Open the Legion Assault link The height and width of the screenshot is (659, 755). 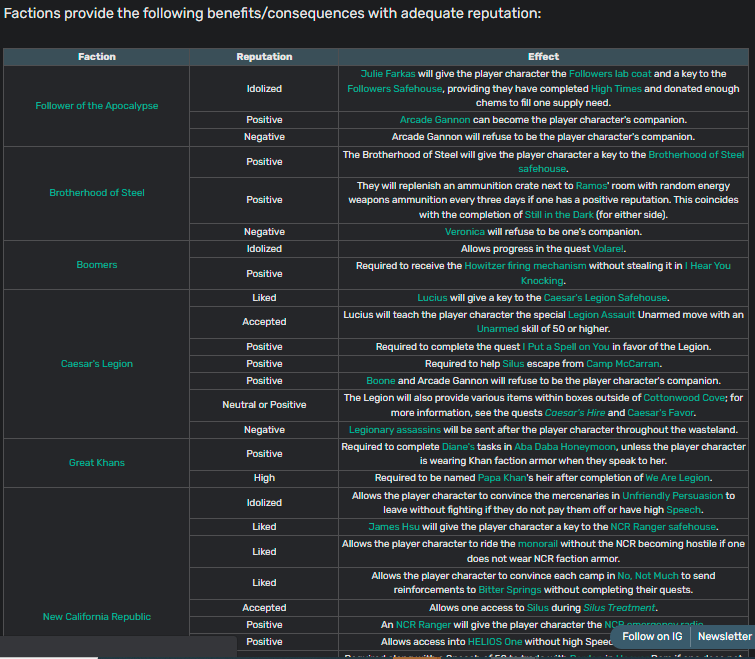(x=601, y=315)
